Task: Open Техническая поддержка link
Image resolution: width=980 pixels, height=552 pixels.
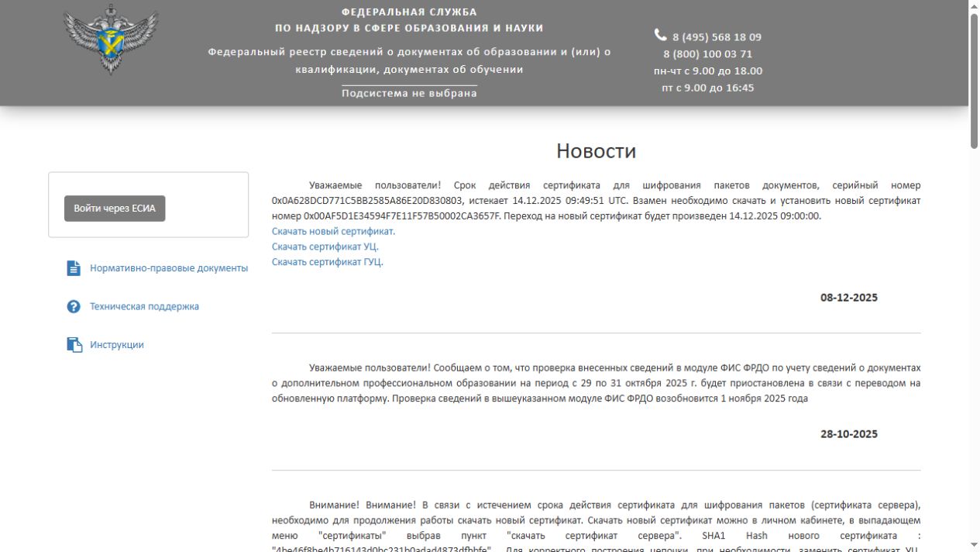Action: [x=144, y=306]
